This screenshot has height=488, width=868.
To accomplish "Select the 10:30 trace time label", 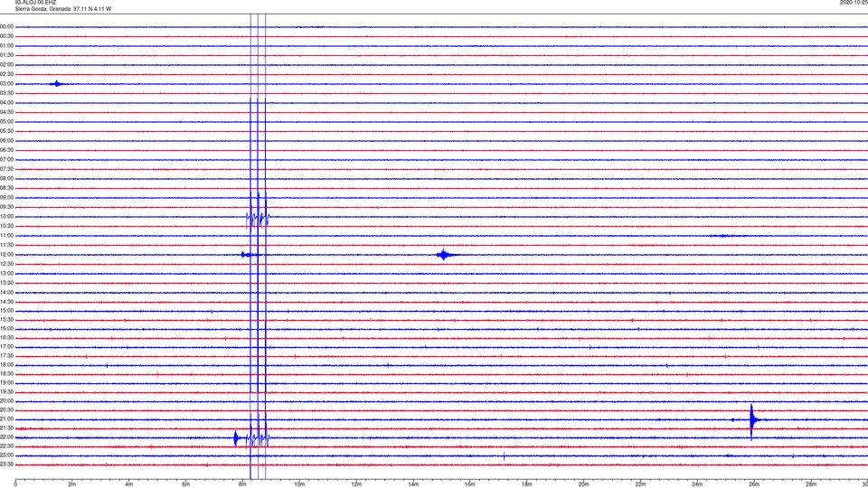I will tap(6, 226).
